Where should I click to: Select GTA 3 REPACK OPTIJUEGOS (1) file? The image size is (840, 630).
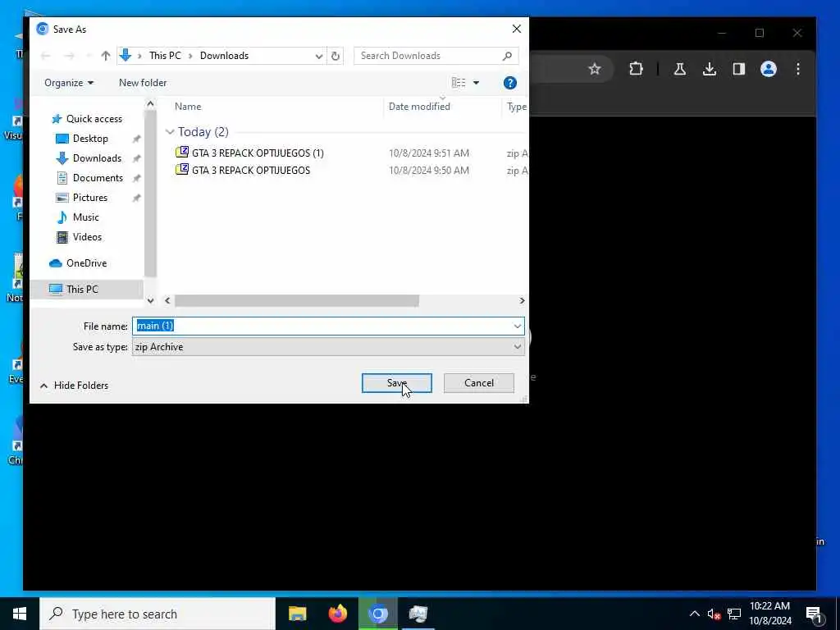(258, 153)
